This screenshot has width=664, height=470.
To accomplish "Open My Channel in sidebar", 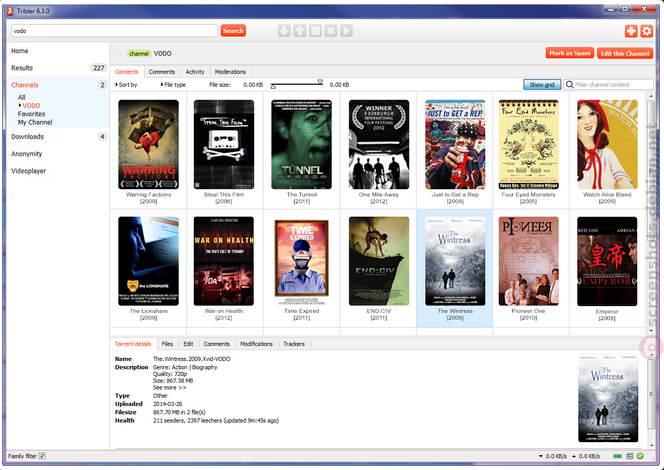I will [x=35, y=122].
